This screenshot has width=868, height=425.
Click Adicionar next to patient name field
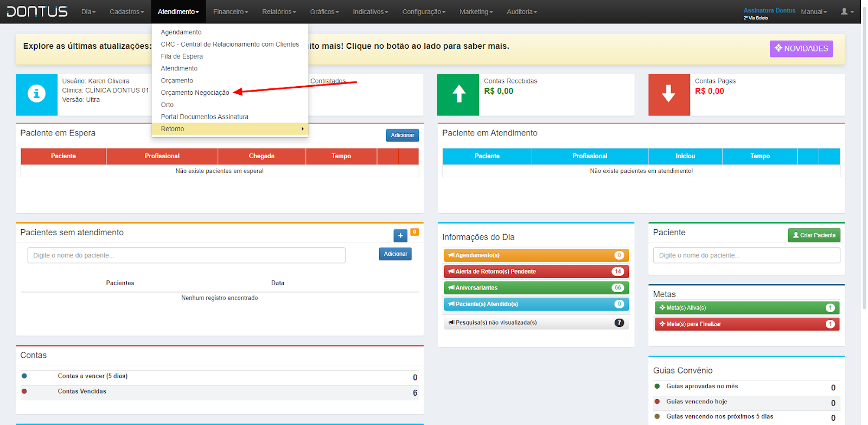tap(395, 254)
